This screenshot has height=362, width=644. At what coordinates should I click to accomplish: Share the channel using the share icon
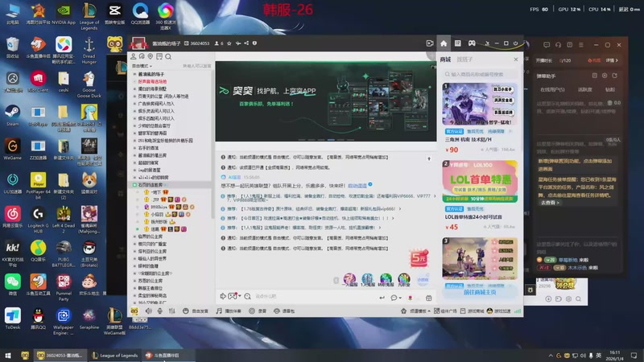pos(246,43)
